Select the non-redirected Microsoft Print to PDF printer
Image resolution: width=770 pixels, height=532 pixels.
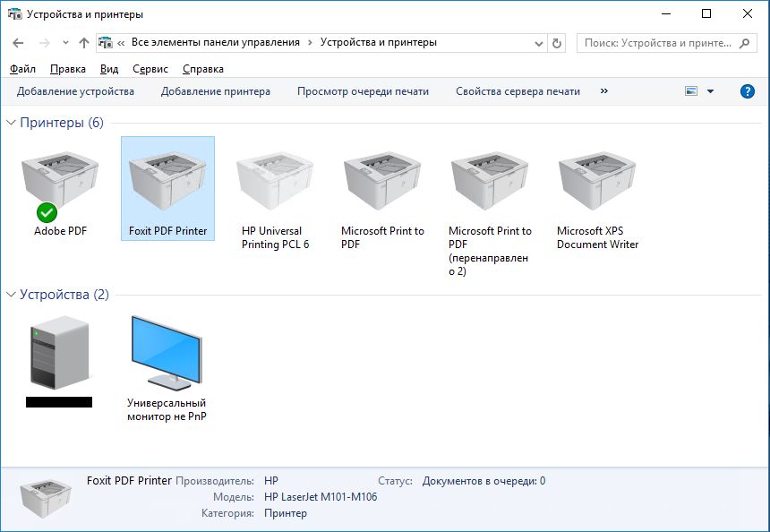pos(382,194)
